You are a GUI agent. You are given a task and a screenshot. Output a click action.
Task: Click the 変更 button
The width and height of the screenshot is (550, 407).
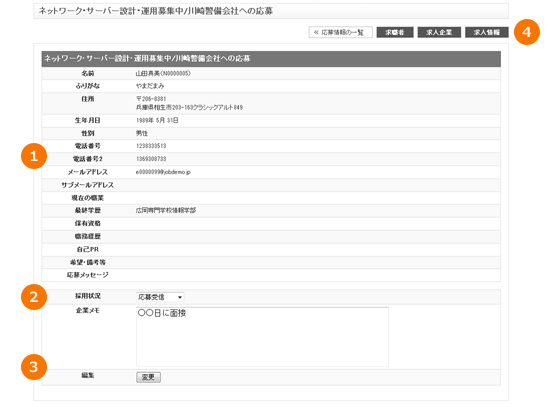pyautogui.click(x=148, y=377)
